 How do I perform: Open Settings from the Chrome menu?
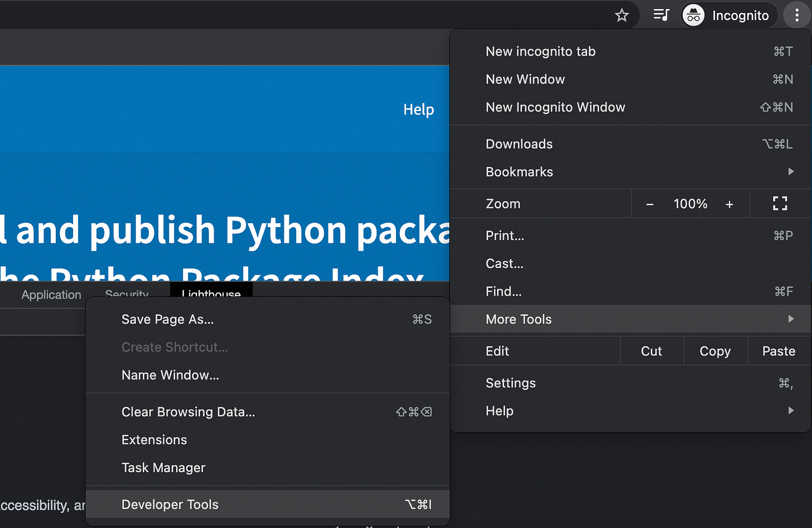pyautogui.click(x=630, y=383)
